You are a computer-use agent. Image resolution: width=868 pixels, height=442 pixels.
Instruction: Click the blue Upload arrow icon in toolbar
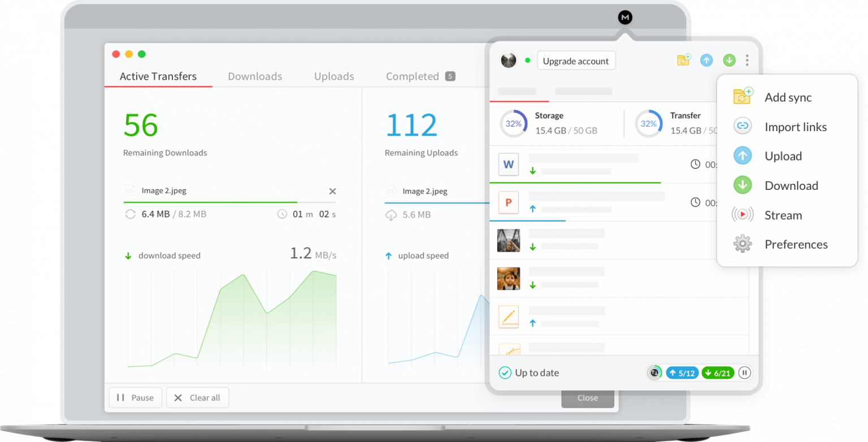706,60
